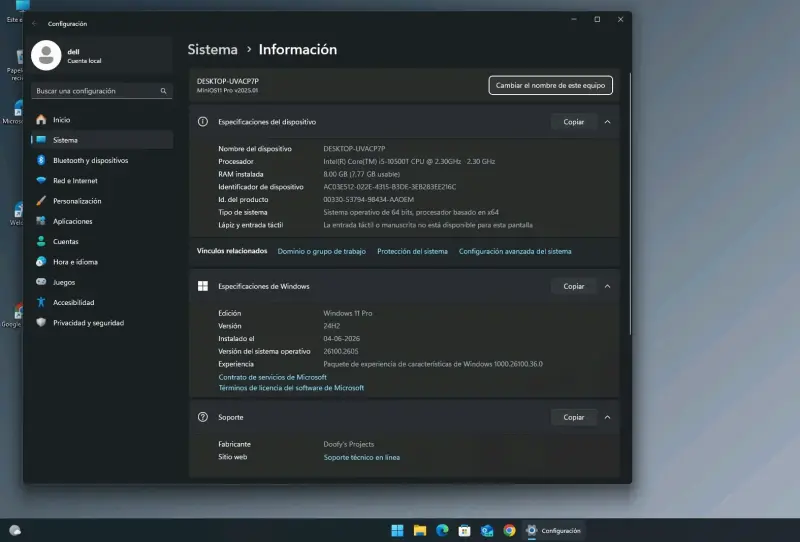Image resolution: width=800 pixels, height=542 pixels.
Task: Open the Windows Start button on taskbar
Action: pyautogui.click(x=397, y=531)
